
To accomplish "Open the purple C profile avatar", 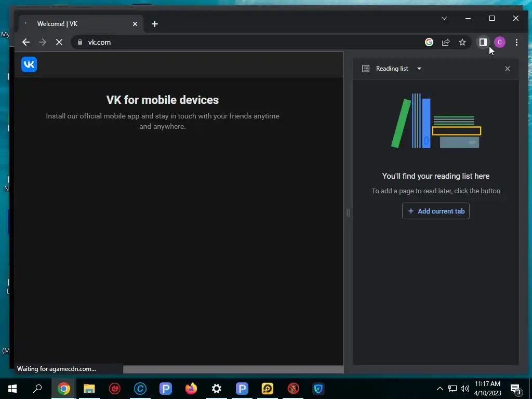I will [x=499, y=42].
